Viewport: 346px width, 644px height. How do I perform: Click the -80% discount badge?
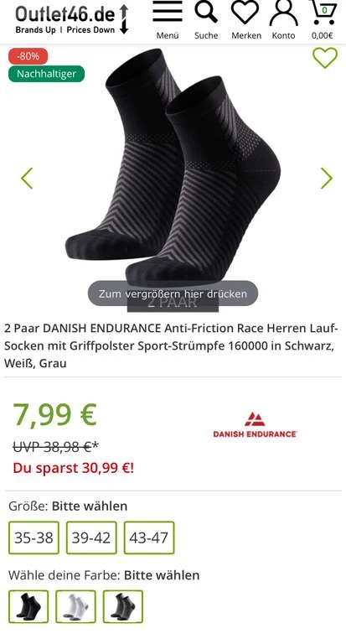pyautogui.click(x=28, y=56)
